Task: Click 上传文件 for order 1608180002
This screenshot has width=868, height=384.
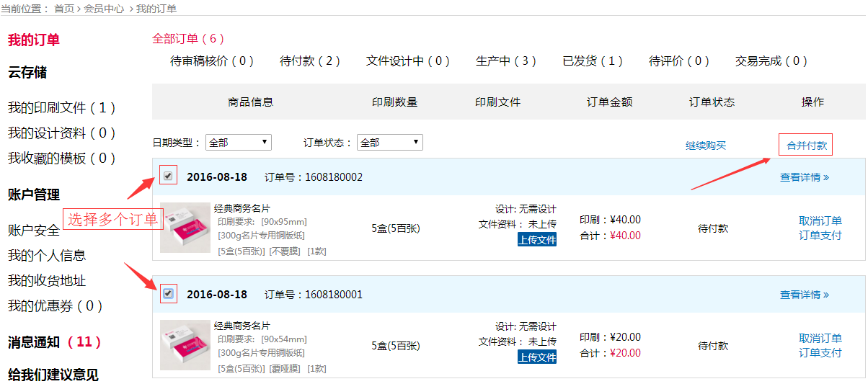Action: click(537, 239)
